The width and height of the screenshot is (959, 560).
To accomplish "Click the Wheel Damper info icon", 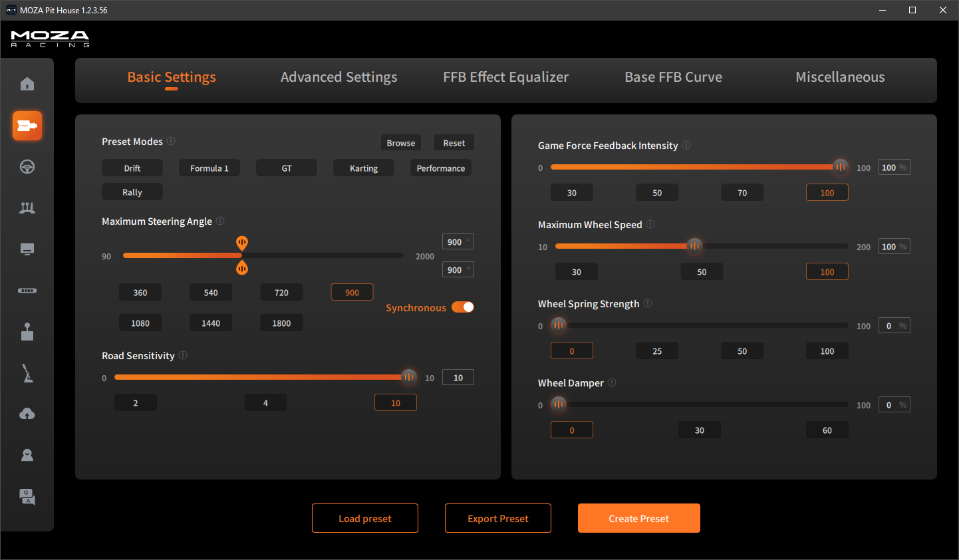I will click(x=612, y=382).
